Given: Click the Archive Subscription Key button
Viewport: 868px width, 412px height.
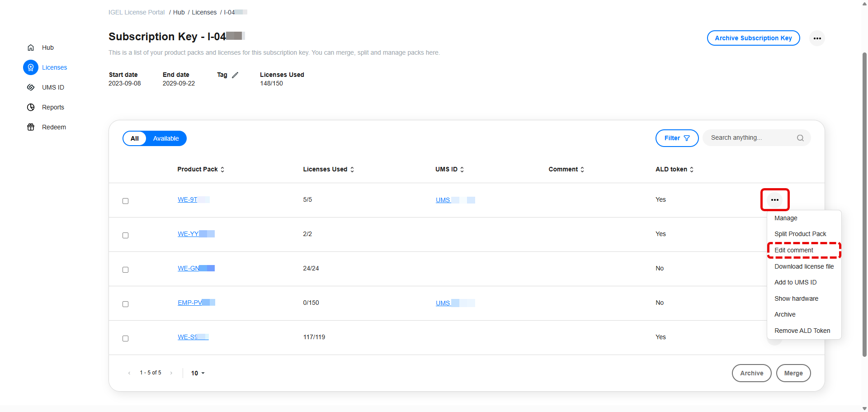Looking at the screenshot, I should [753, 38].
